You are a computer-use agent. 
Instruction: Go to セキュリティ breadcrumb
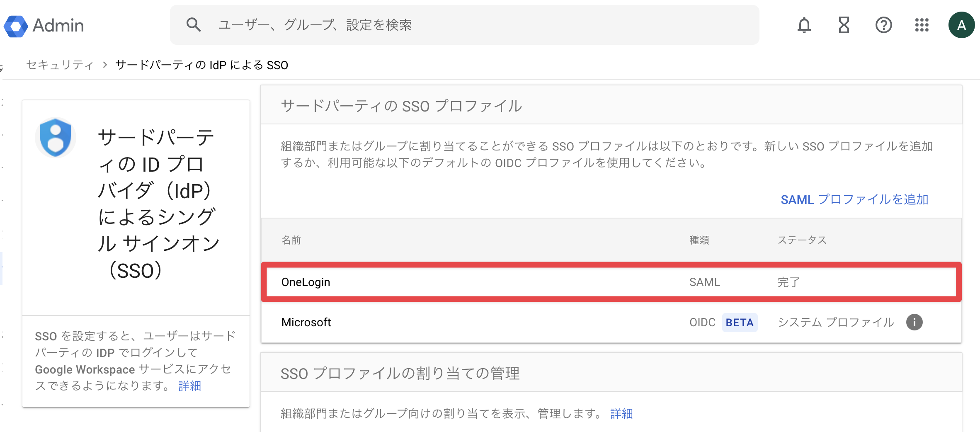click(x=60, y=65)
